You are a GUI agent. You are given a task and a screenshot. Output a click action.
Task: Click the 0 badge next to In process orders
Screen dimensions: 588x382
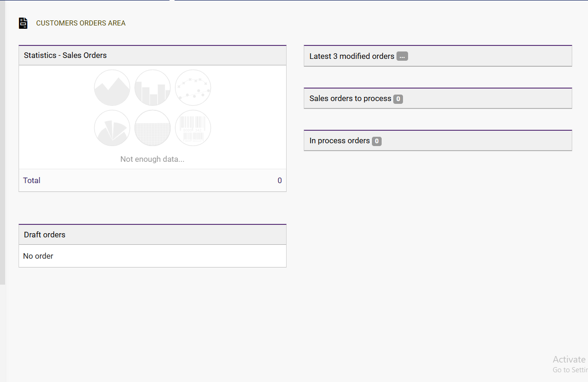pos(377,141)
